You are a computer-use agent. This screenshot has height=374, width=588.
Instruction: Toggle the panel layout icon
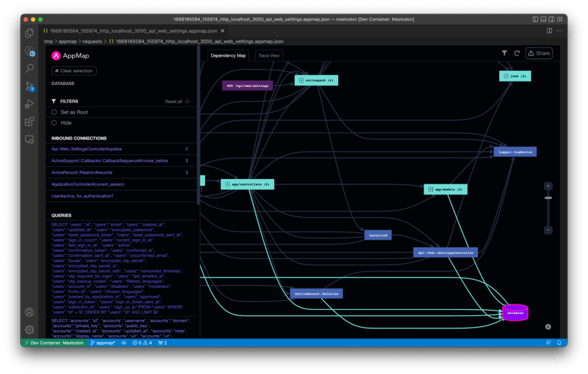click(x=543, y=19)
